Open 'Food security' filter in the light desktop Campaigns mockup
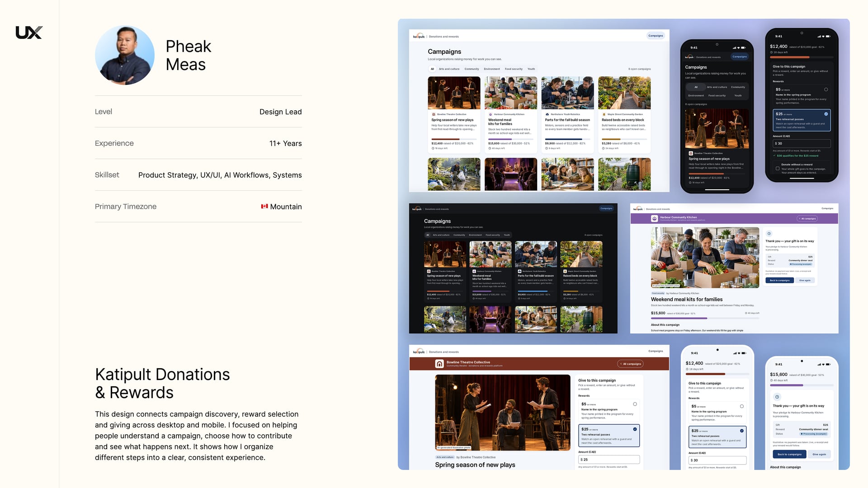Image resolution: width=868 pixels, height=488 pixels. coord(514,69)
